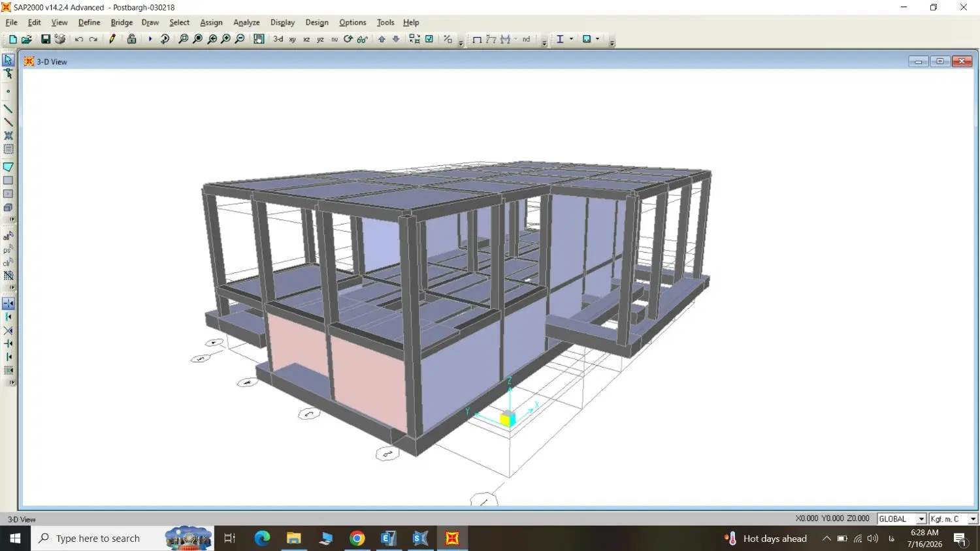Click the Hot days ahead weather widget

(765, 539)
